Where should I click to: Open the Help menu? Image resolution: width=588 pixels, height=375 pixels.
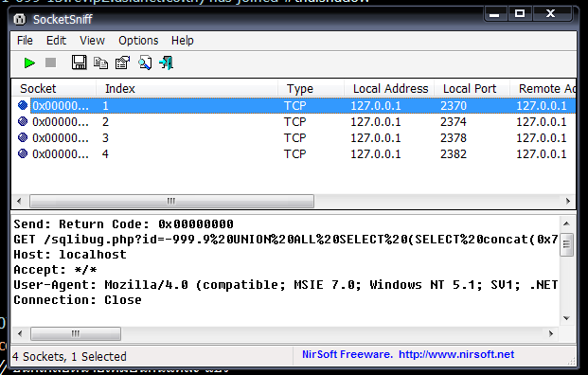183,41
